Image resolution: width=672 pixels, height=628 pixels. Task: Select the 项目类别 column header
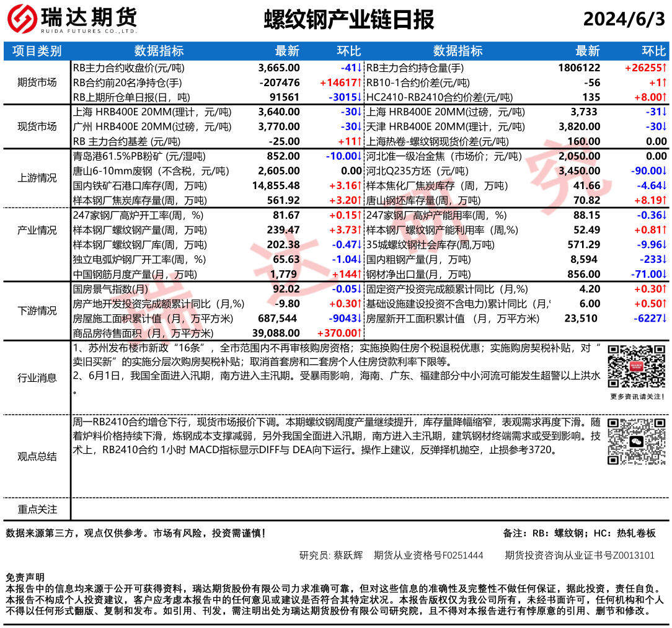coord(37,51)
